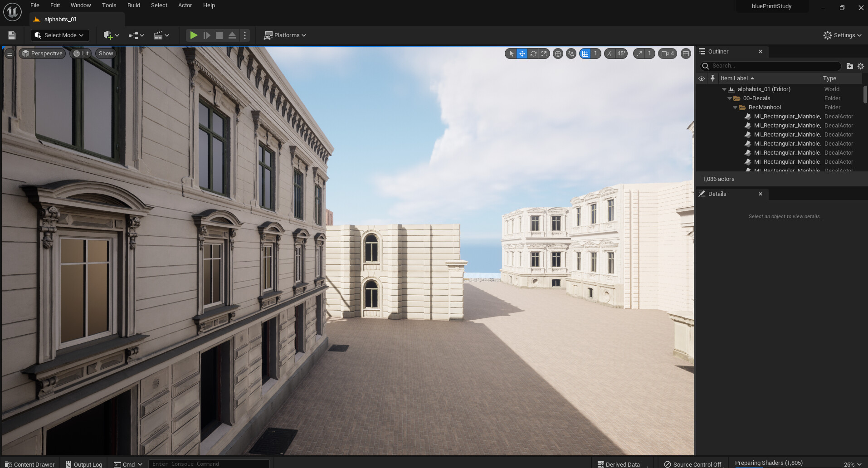Switch viewport to multi-pane layout
Viewport: 868px width, 468px height.
tap(686, 54)
